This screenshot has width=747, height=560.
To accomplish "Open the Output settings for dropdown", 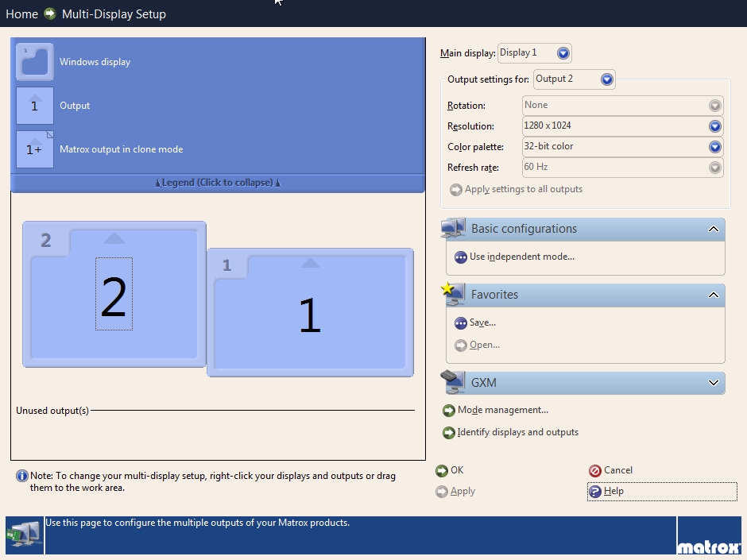I will [x=606, y=79].
